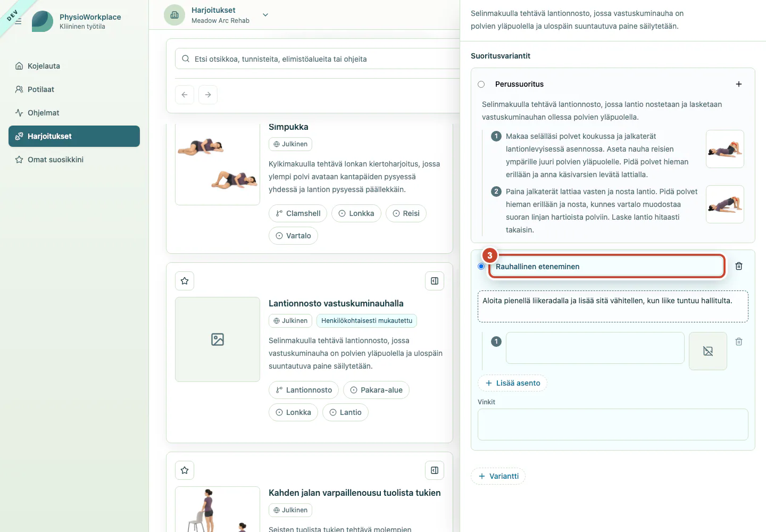This screenshot has height=532, width=766.
Task: Click the Lantio tag
Action: click(x=345, y=412)
